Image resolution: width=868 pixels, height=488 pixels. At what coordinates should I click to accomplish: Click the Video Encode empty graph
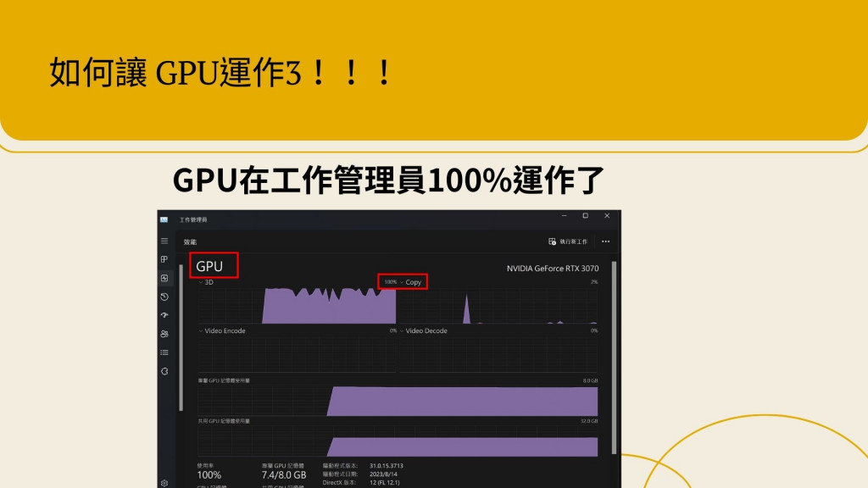(x=298, y=354)
